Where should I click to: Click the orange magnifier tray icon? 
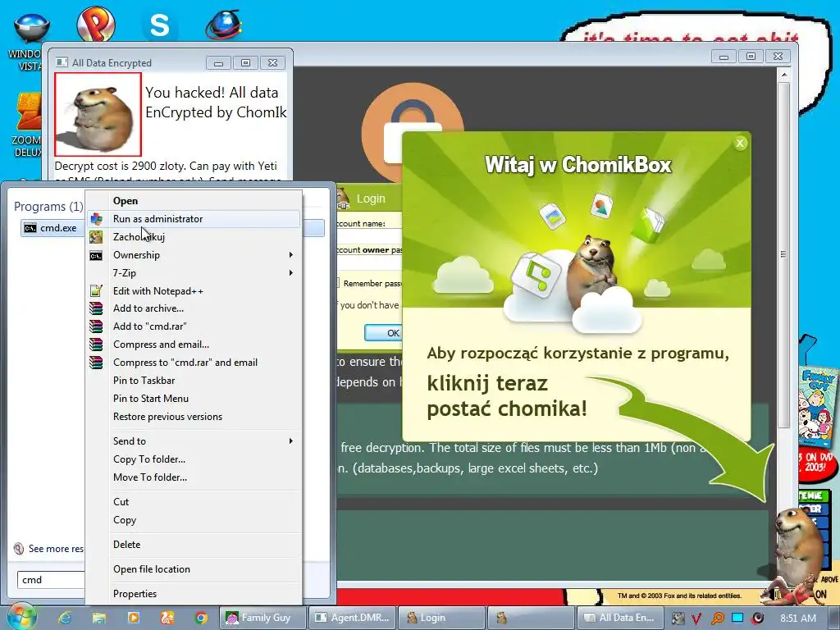[717, 619]
